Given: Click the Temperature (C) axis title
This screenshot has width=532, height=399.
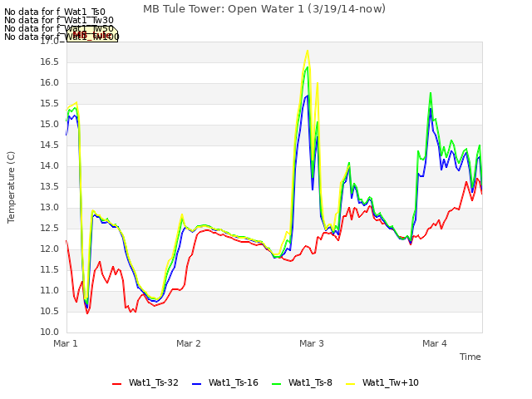Looking at the screenshot, I should coord(11,187).
